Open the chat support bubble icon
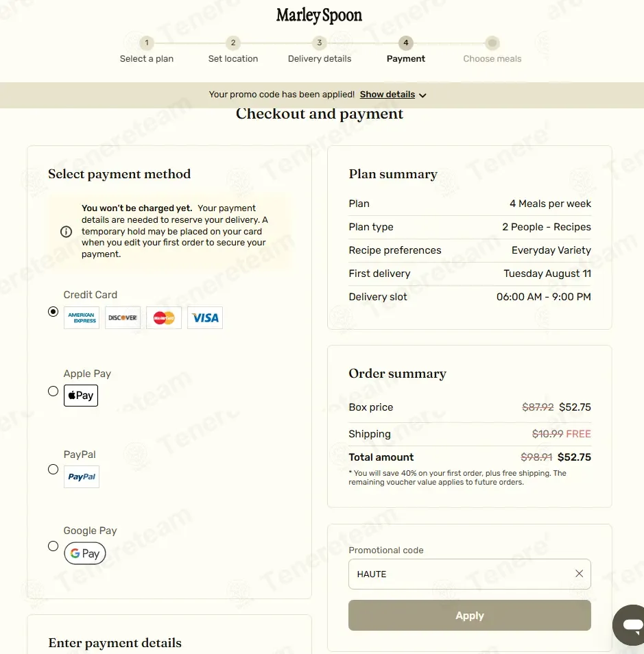Image resolution: width=644 pixels, height=654 pixels. (x=630, y=625)
